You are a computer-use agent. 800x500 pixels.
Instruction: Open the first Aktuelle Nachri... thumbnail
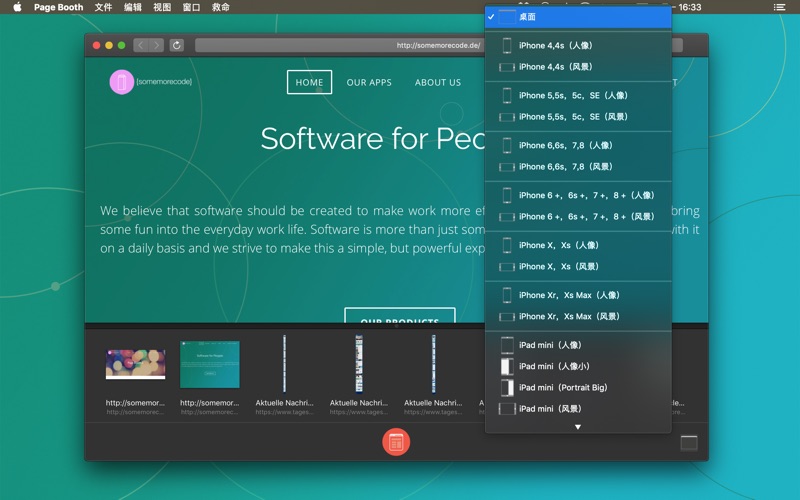pos(284,364)
